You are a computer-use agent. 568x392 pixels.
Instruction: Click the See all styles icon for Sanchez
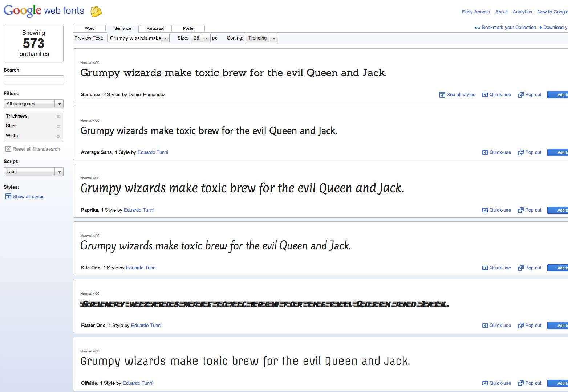[442, 95]
